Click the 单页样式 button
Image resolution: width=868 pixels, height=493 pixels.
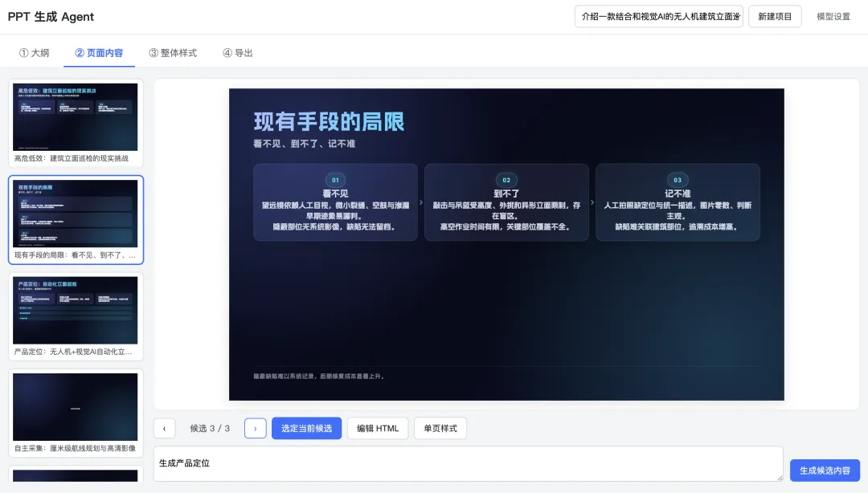(x=440, y=428)
